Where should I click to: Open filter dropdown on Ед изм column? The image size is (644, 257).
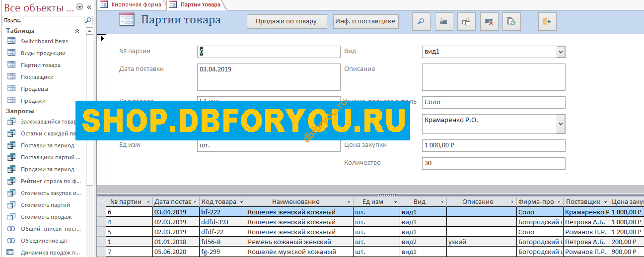[395, 202]
